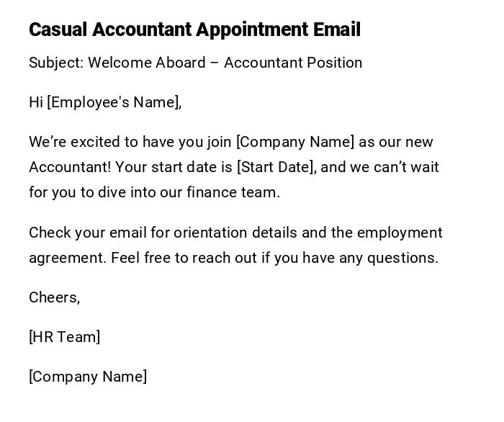The height and width of the screenshot is (422, 504).
Task: Click 'Welcome Aboard' in the subject line
Action: coord(147,63)
